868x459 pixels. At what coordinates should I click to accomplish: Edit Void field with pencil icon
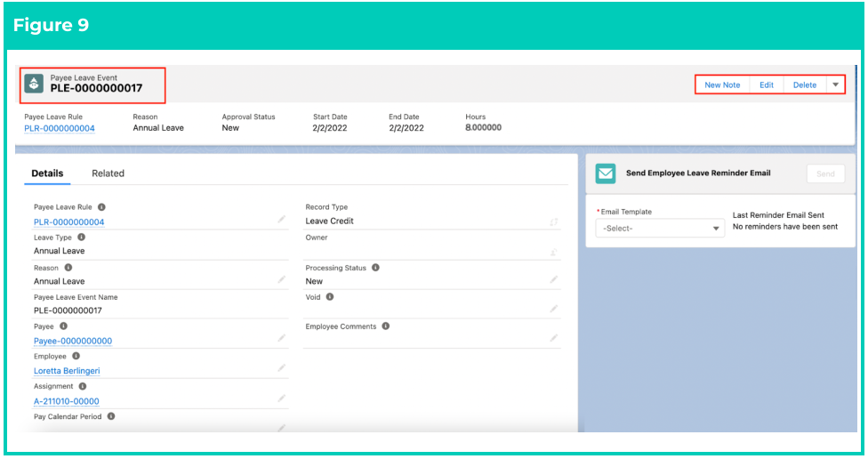553,309
